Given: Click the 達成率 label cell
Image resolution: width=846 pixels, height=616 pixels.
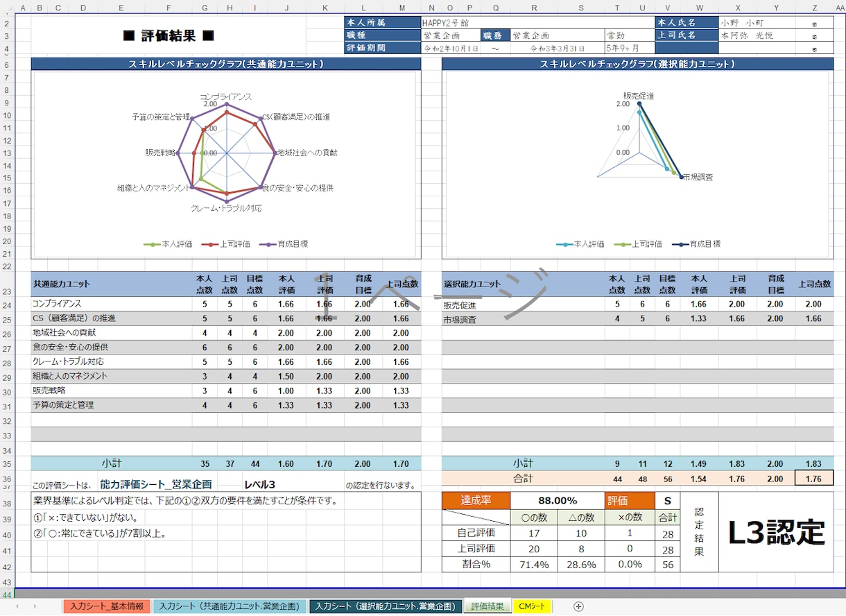Looking at the screenshot, I should [x=476, y=500].
